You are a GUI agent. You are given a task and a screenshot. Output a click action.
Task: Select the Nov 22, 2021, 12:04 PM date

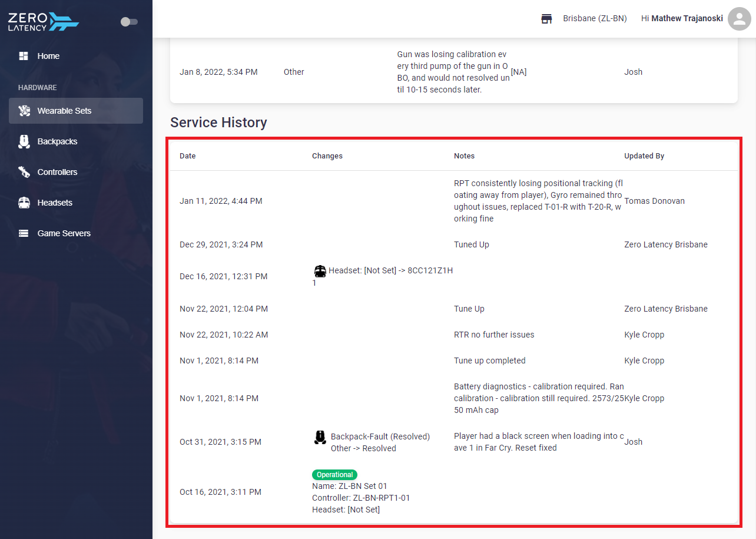pyautogui.click(x=224, y=309)
